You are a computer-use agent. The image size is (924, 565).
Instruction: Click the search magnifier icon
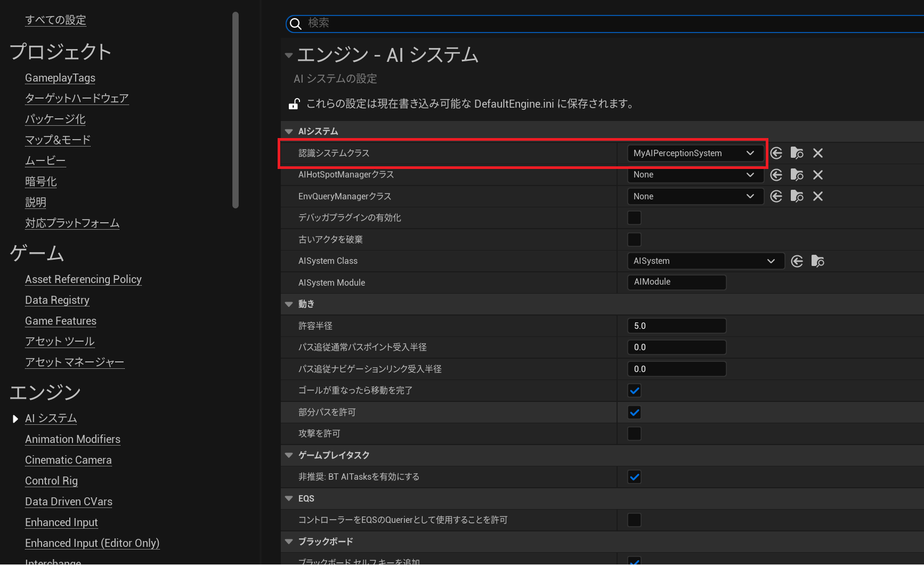pos(296,24)
